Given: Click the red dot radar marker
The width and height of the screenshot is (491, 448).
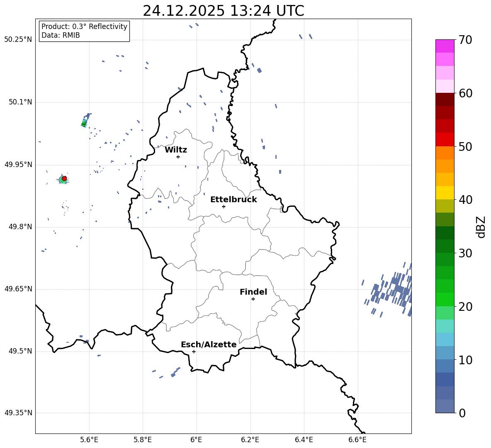Looking at the screenshot, I should (x=64, y=178).
